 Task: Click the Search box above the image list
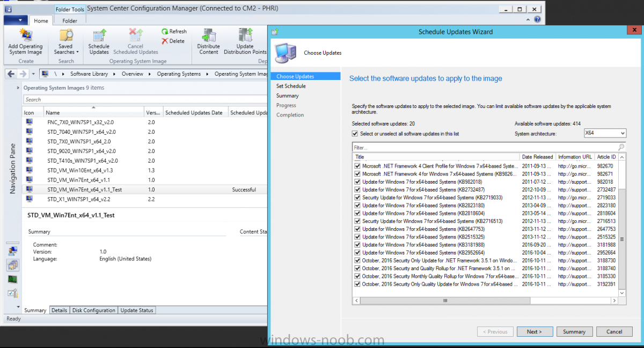(145, 99)
